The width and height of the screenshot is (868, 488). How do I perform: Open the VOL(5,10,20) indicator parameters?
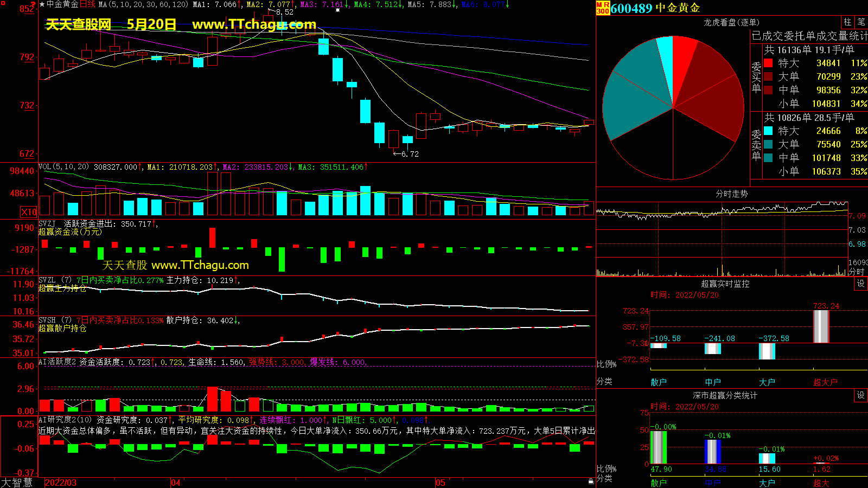[x=63, y=167]
